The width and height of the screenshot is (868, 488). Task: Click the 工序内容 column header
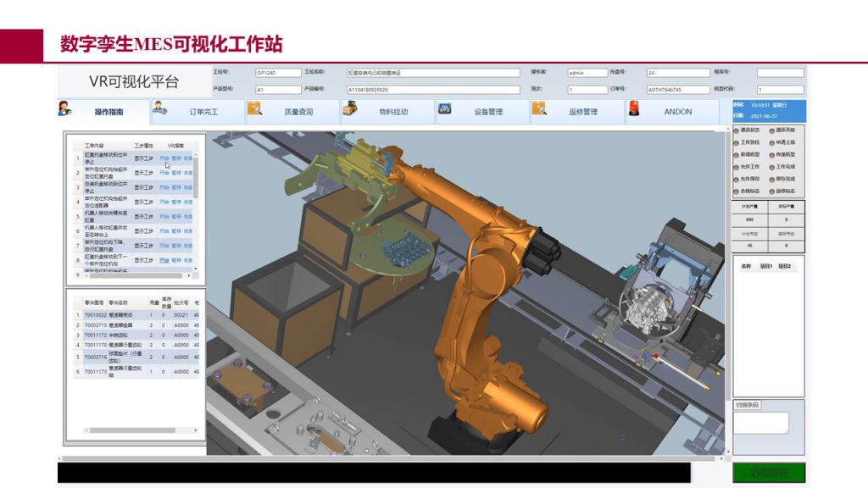point(94,146)
